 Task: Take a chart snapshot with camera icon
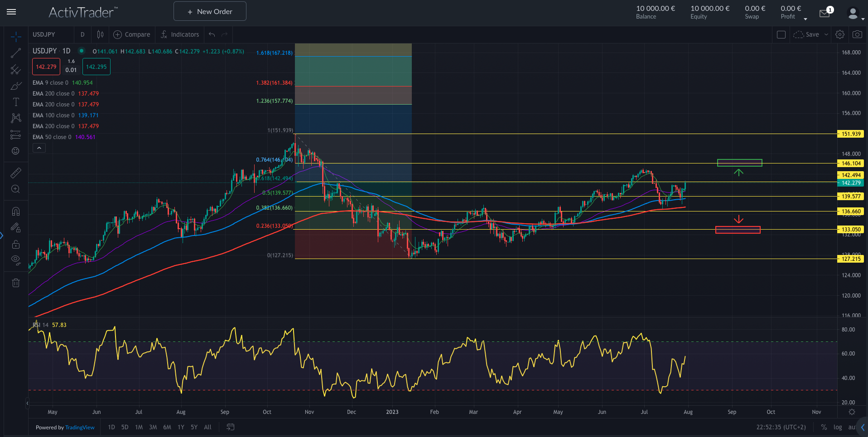[x=857, y=34]
